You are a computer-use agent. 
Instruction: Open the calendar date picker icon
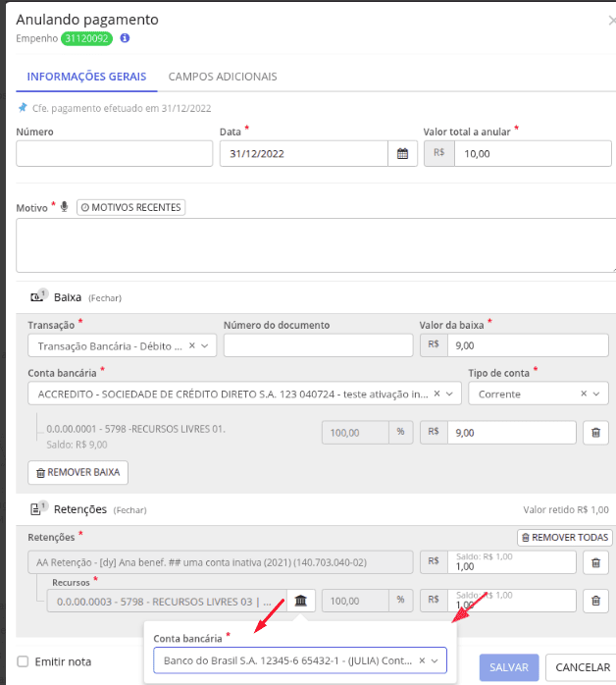click(x=402, y=154)
